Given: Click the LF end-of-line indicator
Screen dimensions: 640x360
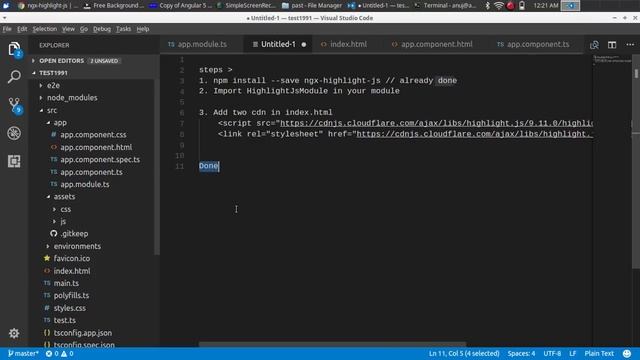Looking at the screenshot, I should pyautogui.click(x=573, y=353).
